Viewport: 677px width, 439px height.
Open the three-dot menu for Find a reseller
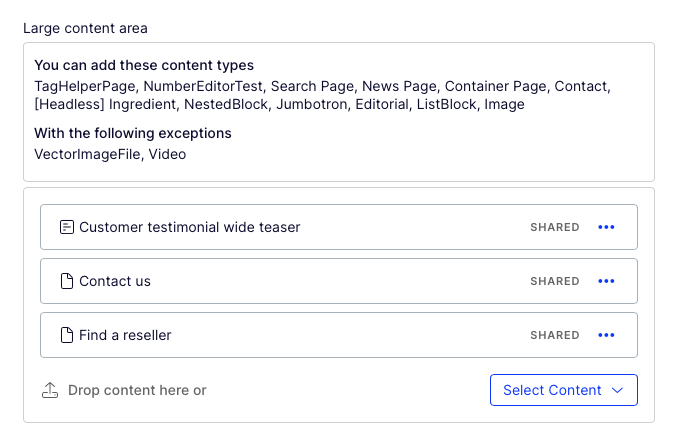606,335
